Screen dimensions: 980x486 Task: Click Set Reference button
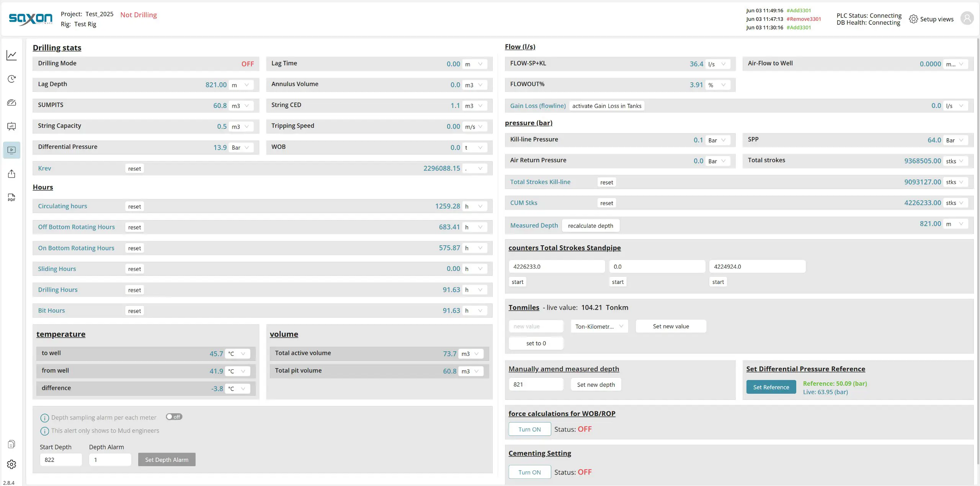pos(771,387)
